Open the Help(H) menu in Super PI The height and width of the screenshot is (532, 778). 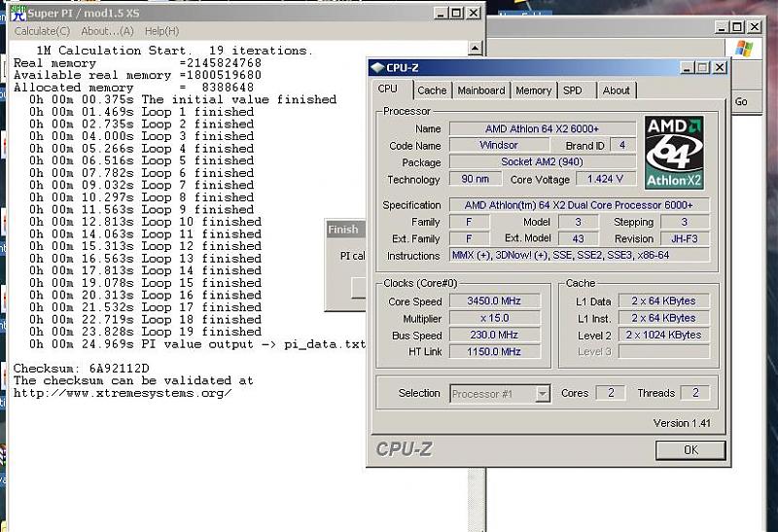(x=161, y=31)
